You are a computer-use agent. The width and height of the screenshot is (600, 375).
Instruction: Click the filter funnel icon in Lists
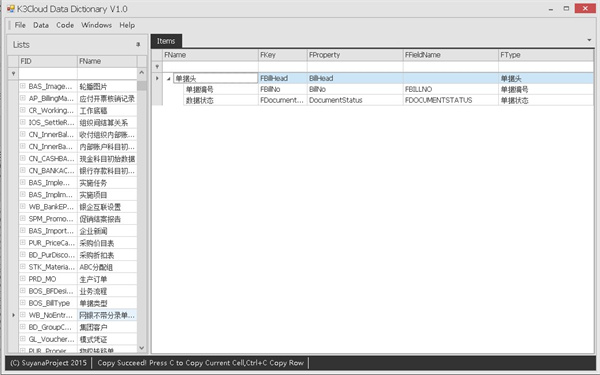(13, 73)
